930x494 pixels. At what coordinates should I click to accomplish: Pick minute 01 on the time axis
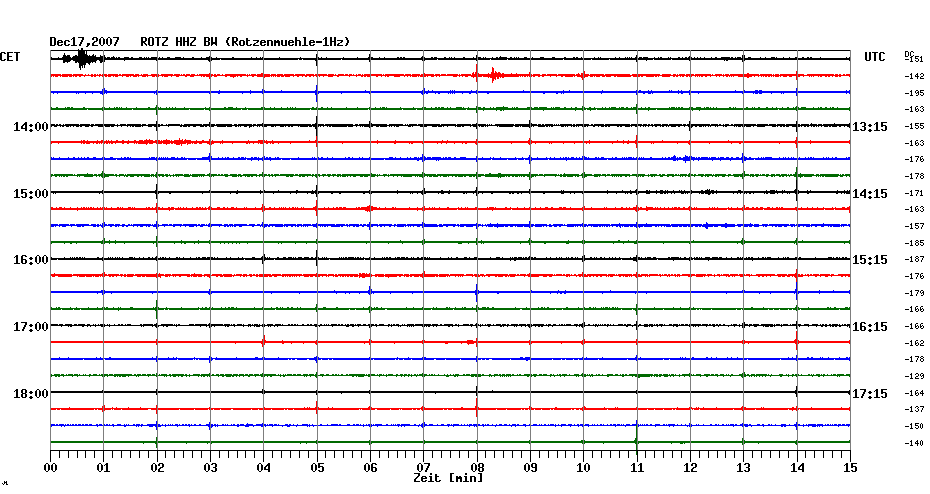(104, 468)
